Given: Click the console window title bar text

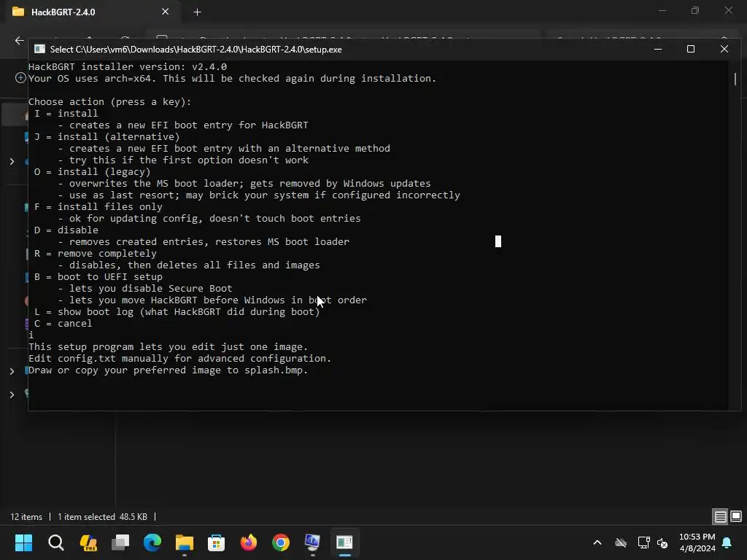Looking at the screenshot, I should (196, 49).
